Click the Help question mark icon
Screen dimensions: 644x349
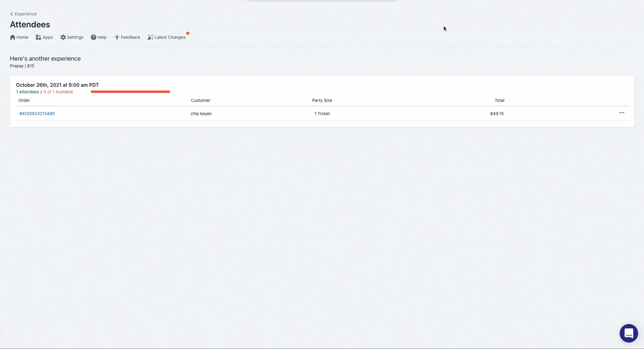tap(94, 37)
